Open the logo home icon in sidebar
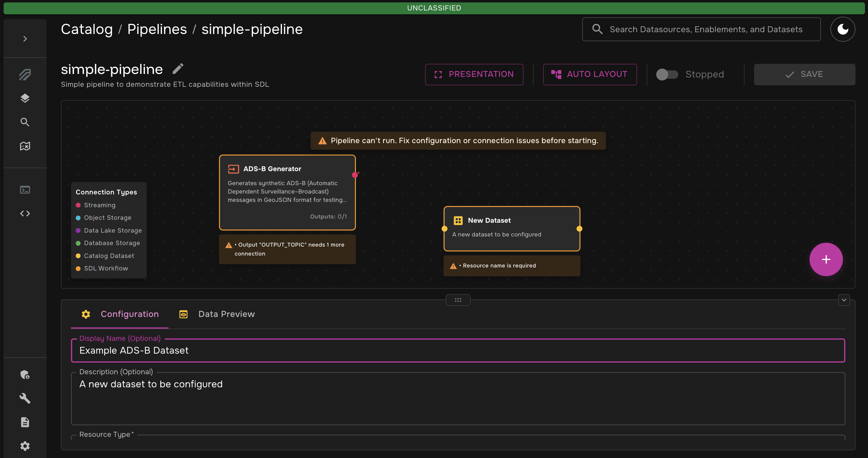Image resolution: width=868 pixels, height=458 pixels. [x=25, y=75]
